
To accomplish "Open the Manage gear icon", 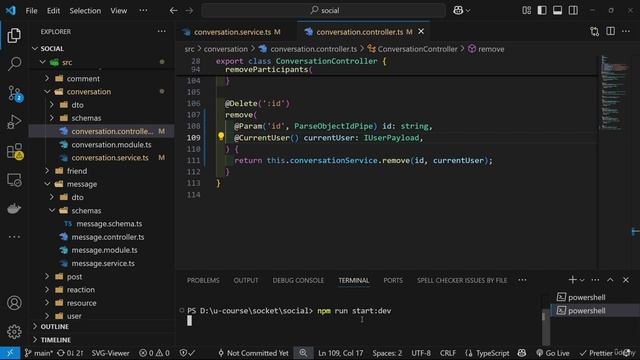I will point(14,331).
